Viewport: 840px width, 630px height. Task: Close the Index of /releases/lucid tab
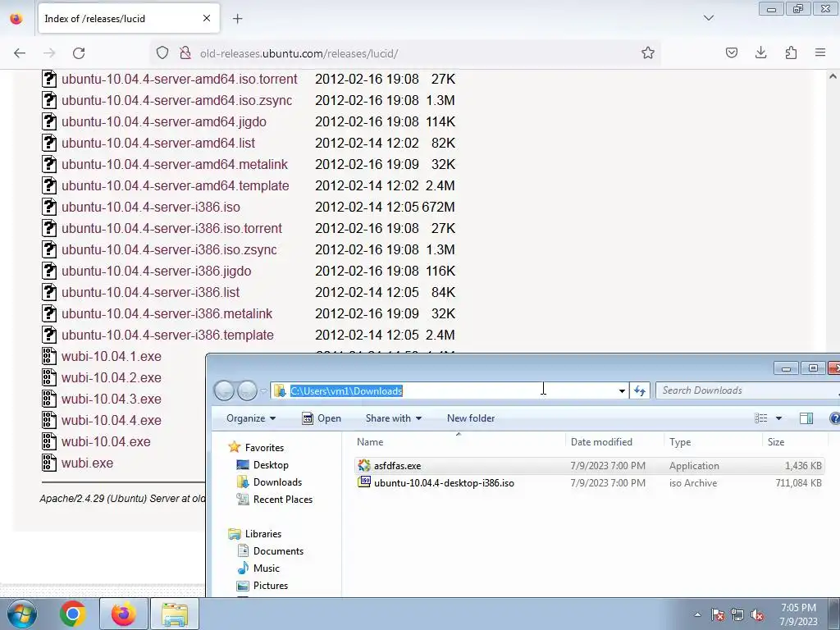click(x=207, y=19)
